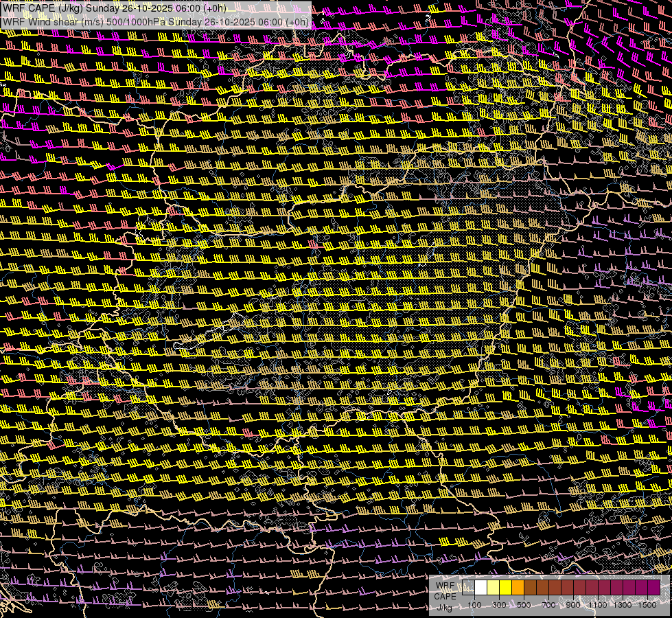
Task: Click the 700 label on the legend
Action: pos(548,605)
